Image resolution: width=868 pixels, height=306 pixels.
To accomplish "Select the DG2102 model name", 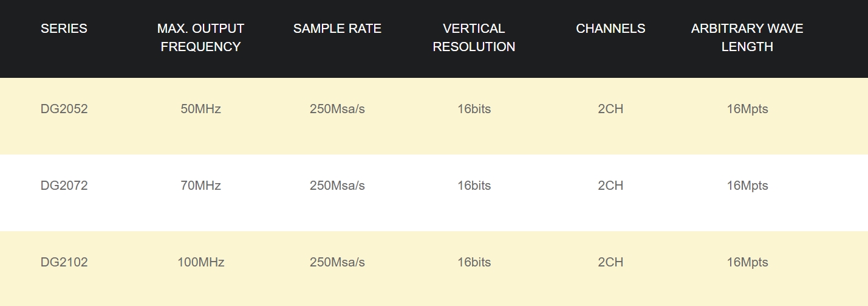I will pyautogui.click(x=64, y=262).
